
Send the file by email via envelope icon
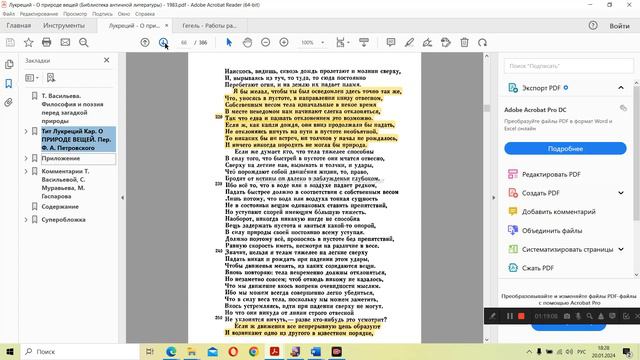[65, 42]
